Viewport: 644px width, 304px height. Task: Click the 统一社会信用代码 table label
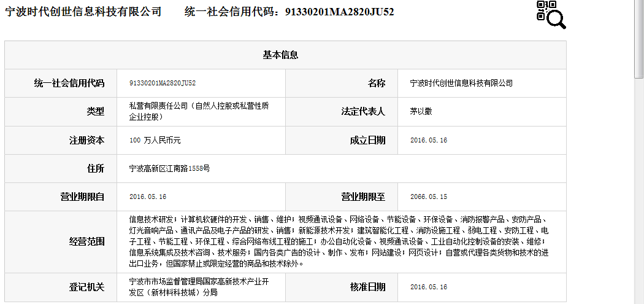69,83
